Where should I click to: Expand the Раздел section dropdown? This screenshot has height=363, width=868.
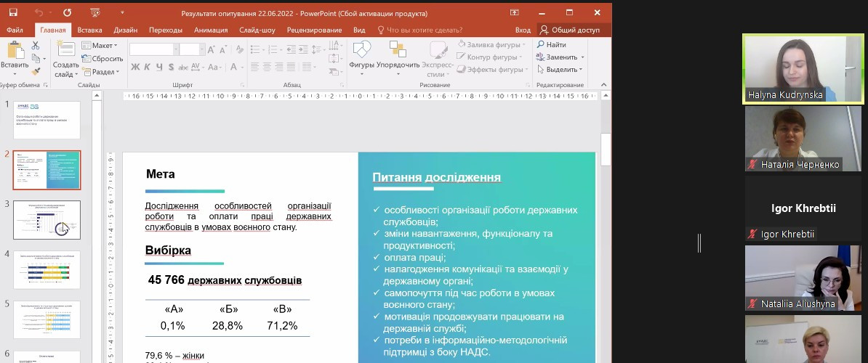[x=103, y=72]
